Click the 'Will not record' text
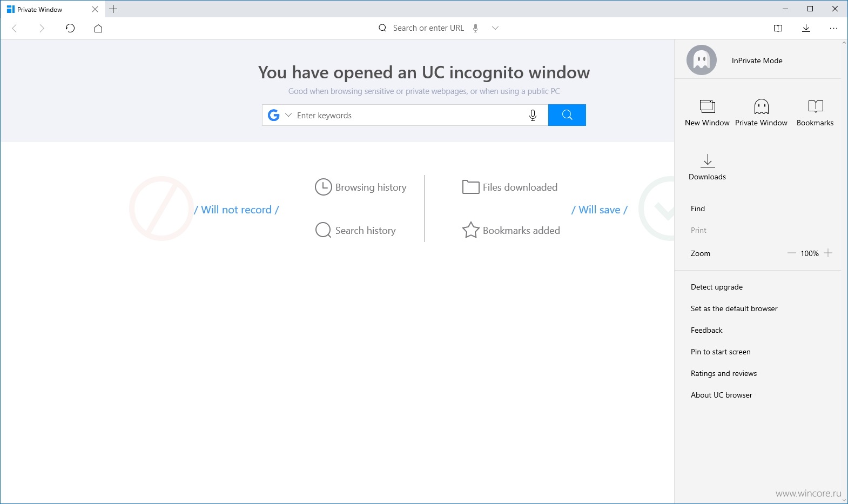 coord(237,210)
